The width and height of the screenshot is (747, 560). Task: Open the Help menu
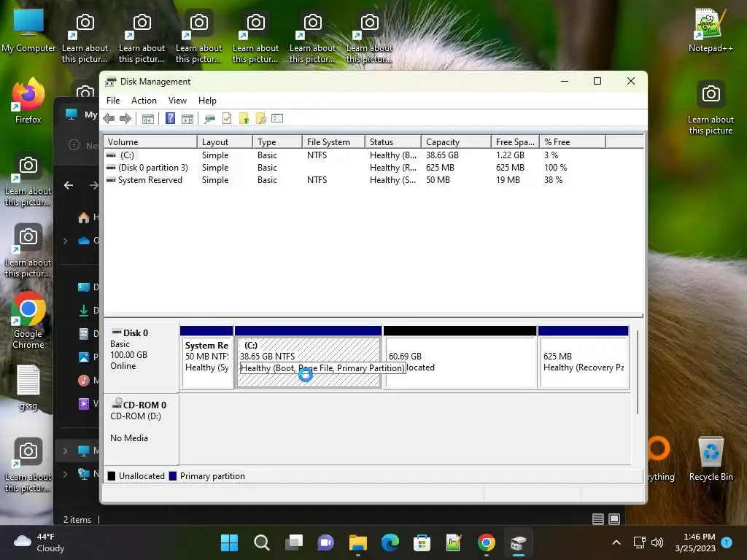[207, 101]
